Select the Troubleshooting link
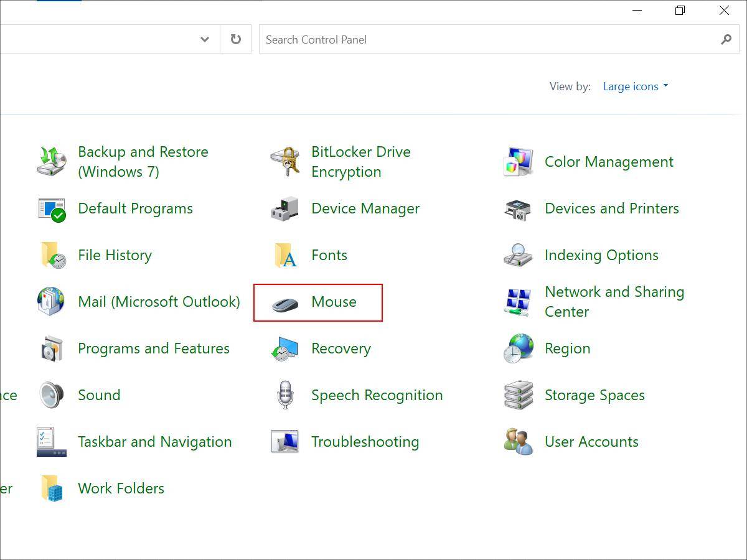This screenshot has height=560, width=747. coord(365,442)
